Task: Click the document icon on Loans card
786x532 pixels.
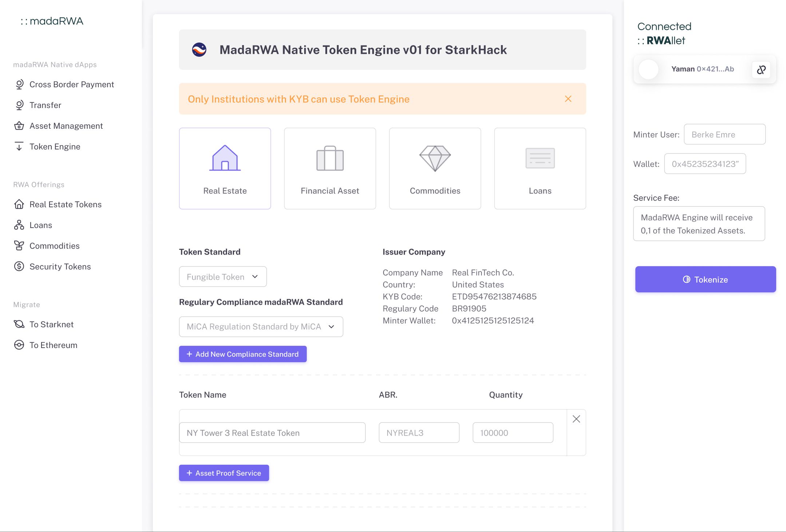Action: [x=540, y=158]
